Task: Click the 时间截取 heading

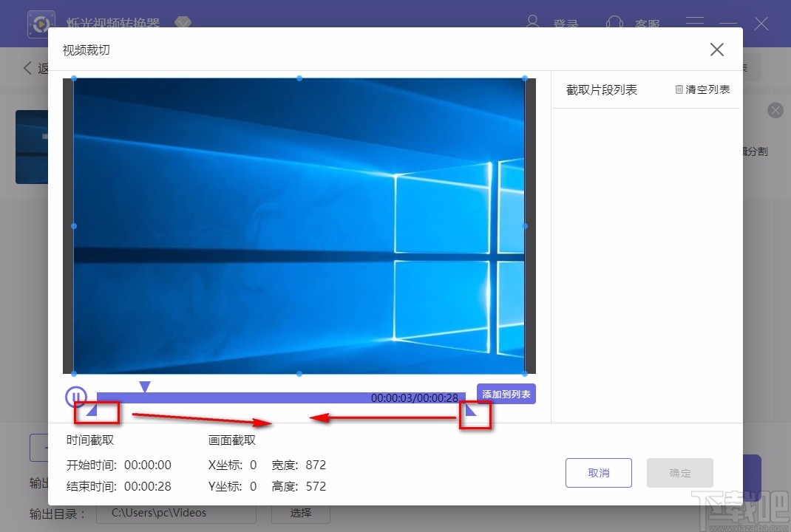Action: tap(90, 440)
